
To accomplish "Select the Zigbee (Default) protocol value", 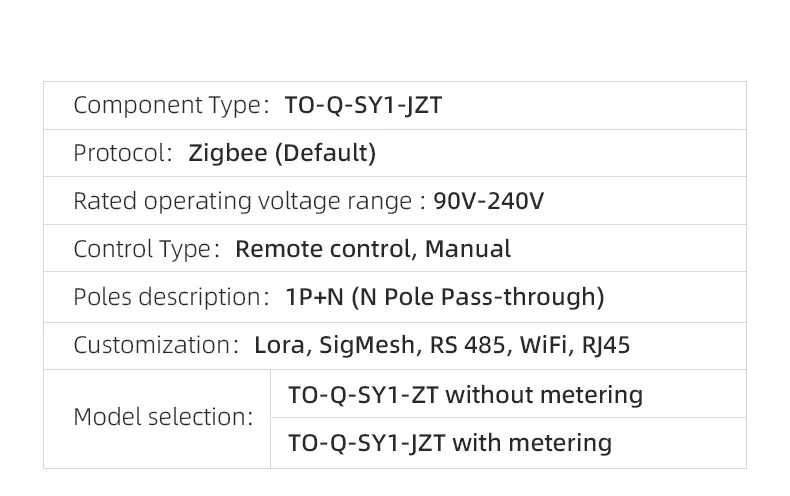I will point(282,153).
